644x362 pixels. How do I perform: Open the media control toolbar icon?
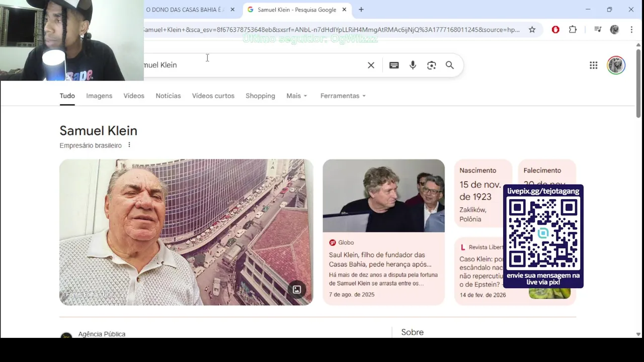pyautogui.click(x=597, y=30)
